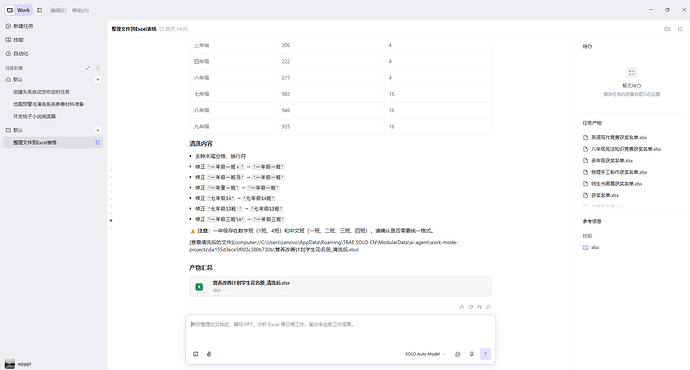
Task: Open the 编辑 menu
Action: [58, 11]
